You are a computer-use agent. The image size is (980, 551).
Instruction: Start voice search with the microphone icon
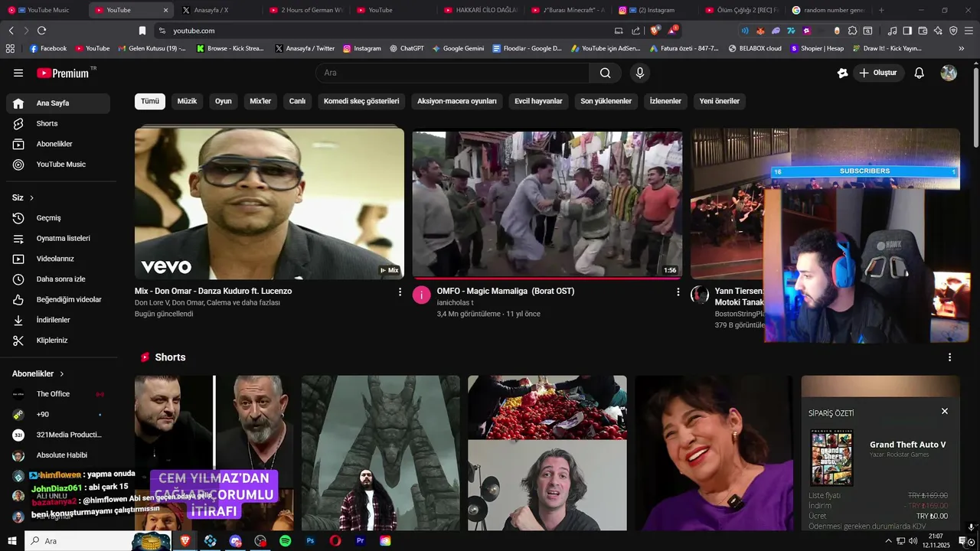click(x=640, y=73)
